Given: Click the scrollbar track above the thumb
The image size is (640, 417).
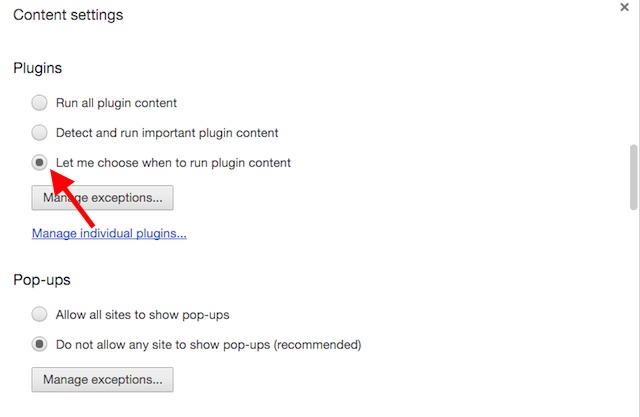Looking at the screenshot, I should (x=633, y=80).
